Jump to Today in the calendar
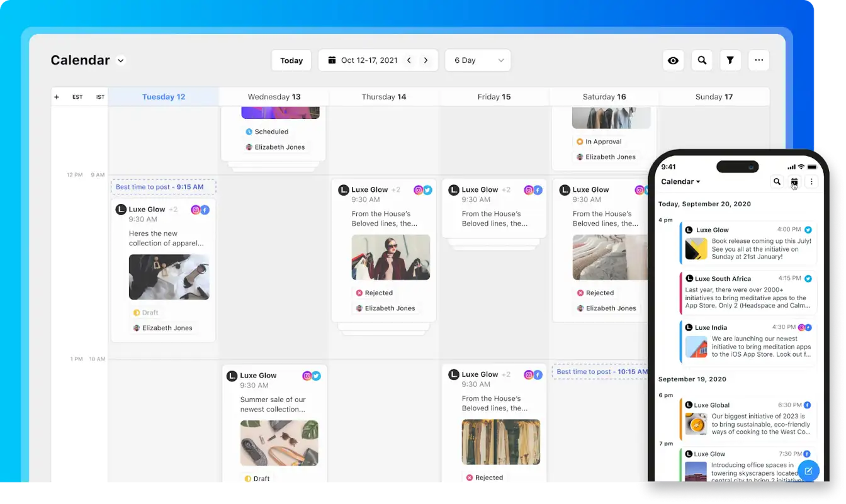Viewport: 846px width, 504px height. [291, 60]
